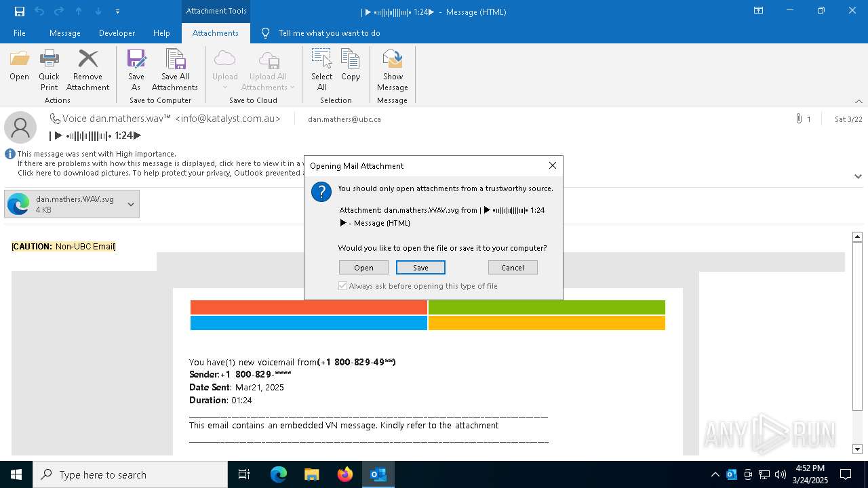This screenshot has width=868, height=488.
Task: Open Task View on the taskbar
Action: 244,474
